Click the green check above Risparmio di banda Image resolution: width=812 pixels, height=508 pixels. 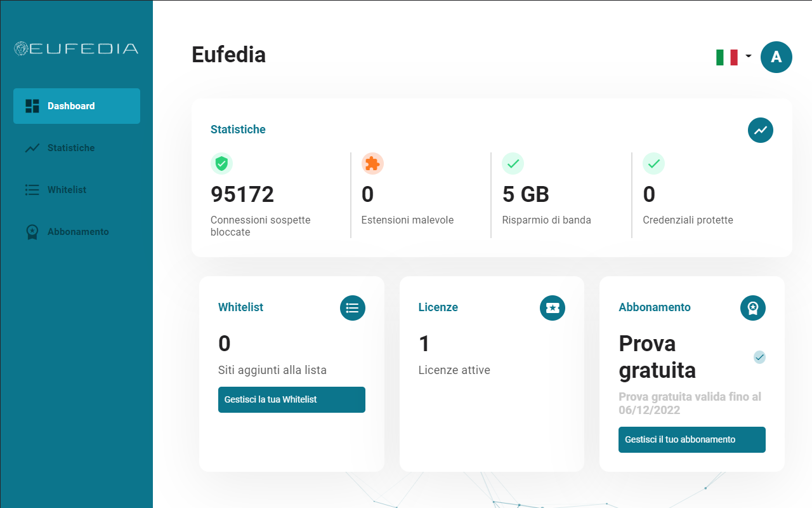(x=513, y=164)
